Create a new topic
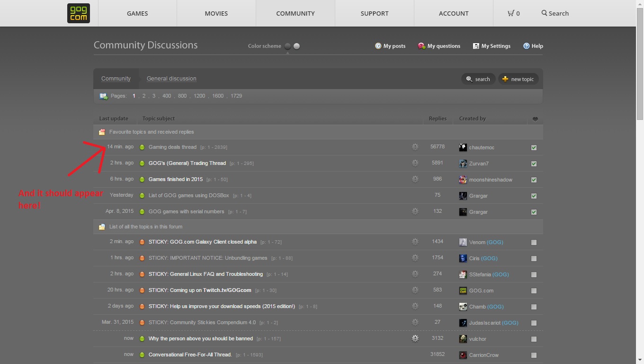Image resolution: width=644 pixels, height=364 pixels. click(518, 79)
